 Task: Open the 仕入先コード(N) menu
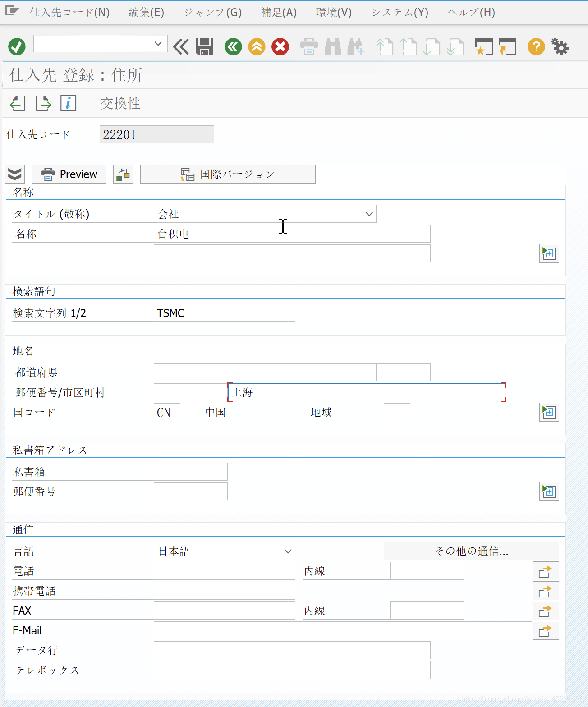tap(69, 12)
